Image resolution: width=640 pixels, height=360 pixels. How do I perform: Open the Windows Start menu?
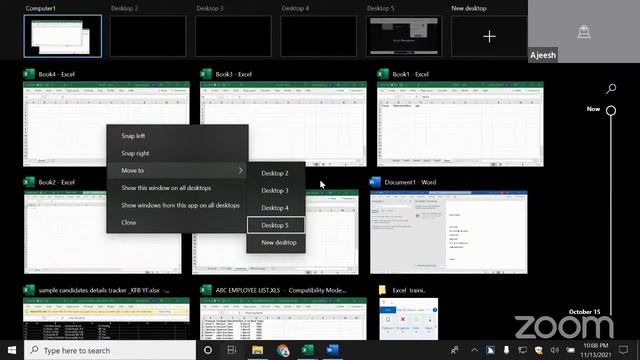coord(12,350)
